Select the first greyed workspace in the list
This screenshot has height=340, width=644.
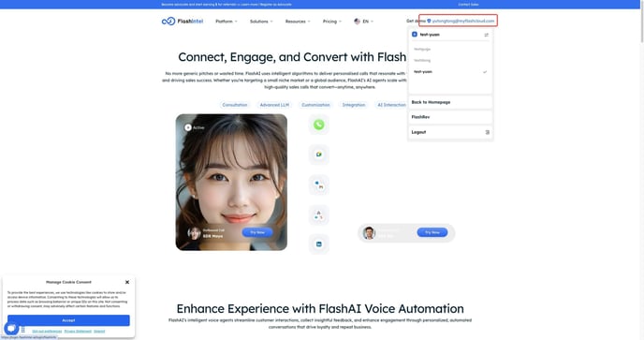pyautogui.click(x=422, y=49)
